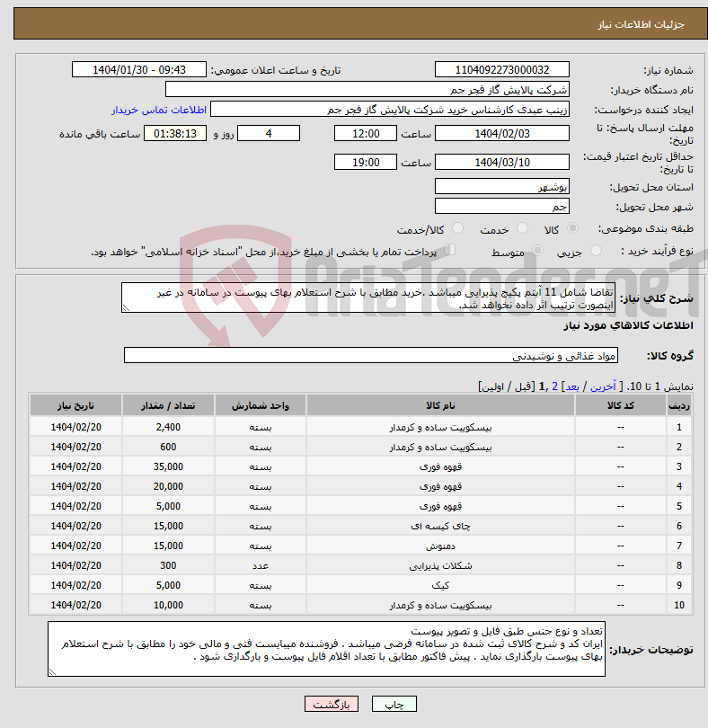
Task: Click دمنوش item name
Action: click(x=440, y=546)
